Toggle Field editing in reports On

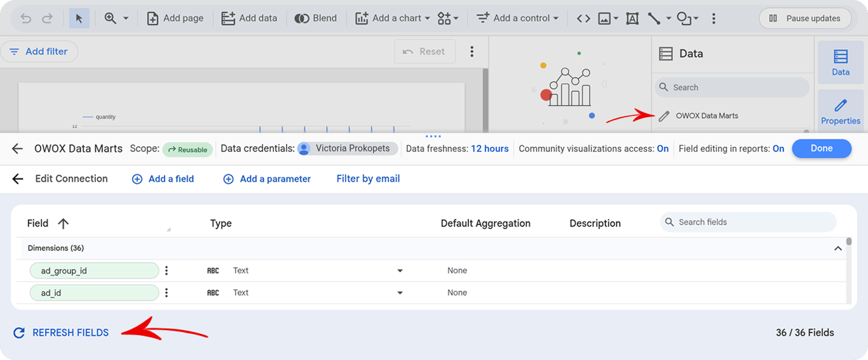point(778,149)
